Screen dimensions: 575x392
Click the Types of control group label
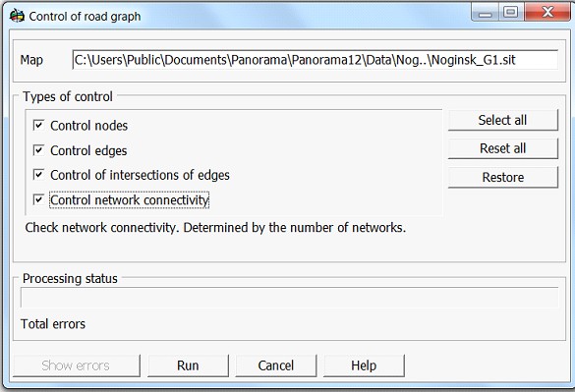pos(68,97)
